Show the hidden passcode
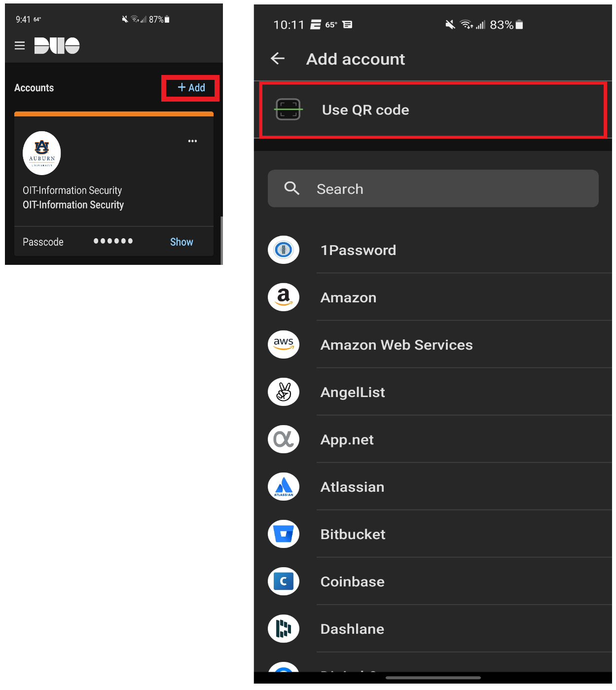This screenshot has height=690, width=616. (181, 242)
